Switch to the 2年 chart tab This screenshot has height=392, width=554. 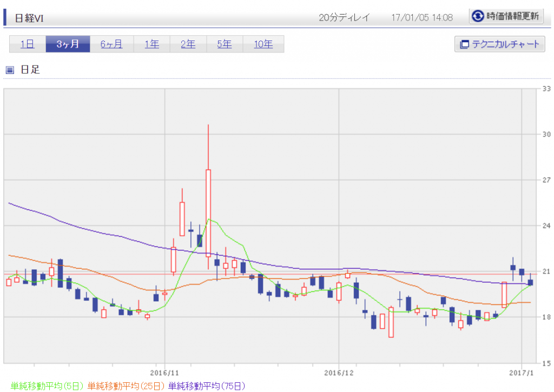coord(188,44)
